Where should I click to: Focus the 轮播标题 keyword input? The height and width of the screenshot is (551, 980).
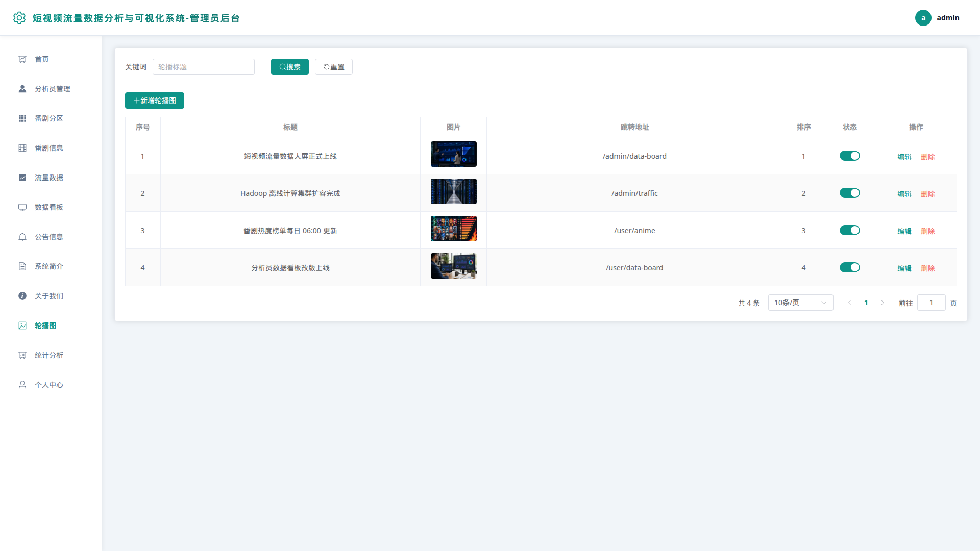pyautogui.click(x=203, y=67)
